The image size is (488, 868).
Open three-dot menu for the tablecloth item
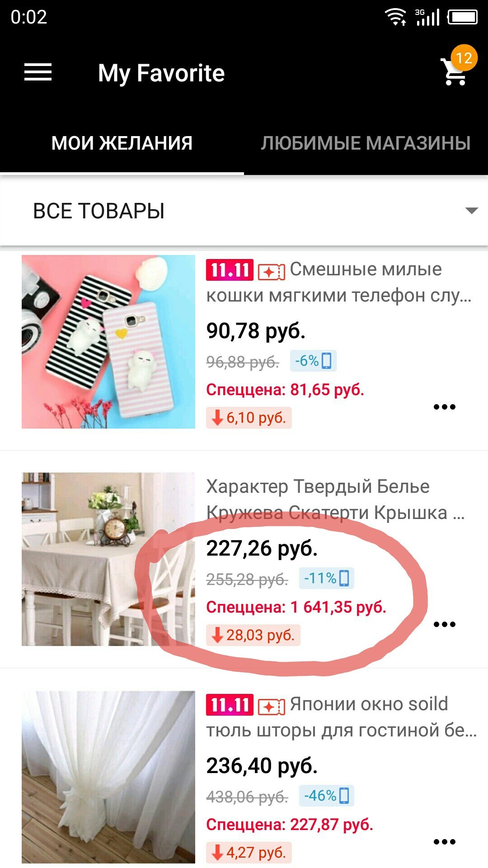coord(444,624)
